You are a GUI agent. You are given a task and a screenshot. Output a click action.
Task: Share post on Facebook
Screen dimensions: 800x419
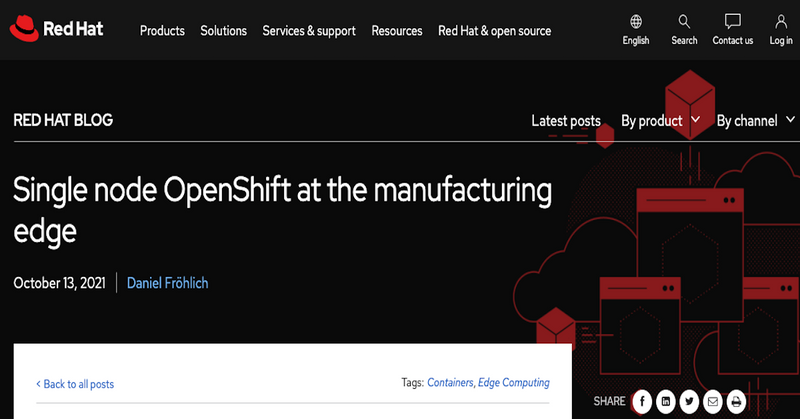tap(642, 402)
